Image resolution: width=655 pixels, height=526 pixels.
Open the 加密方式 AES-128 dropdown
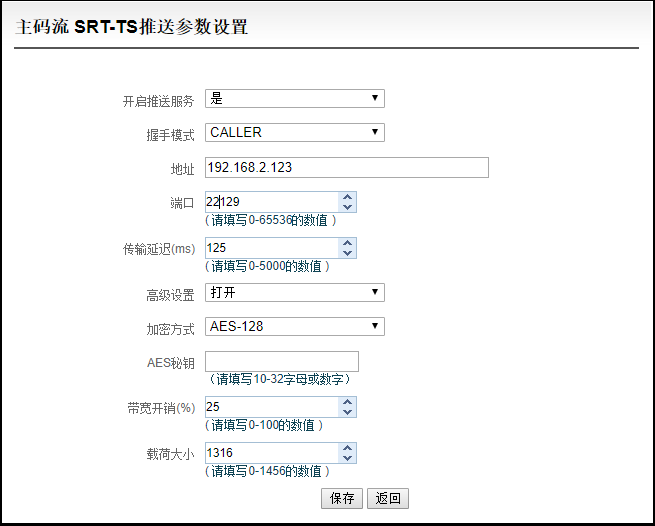294,326
